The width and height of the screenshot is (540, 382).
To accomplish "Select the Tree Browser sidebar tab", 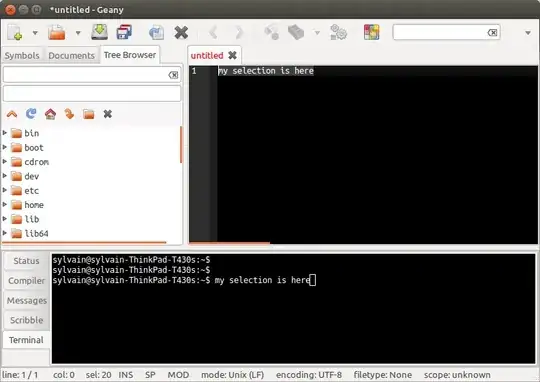I will (130, 55).
